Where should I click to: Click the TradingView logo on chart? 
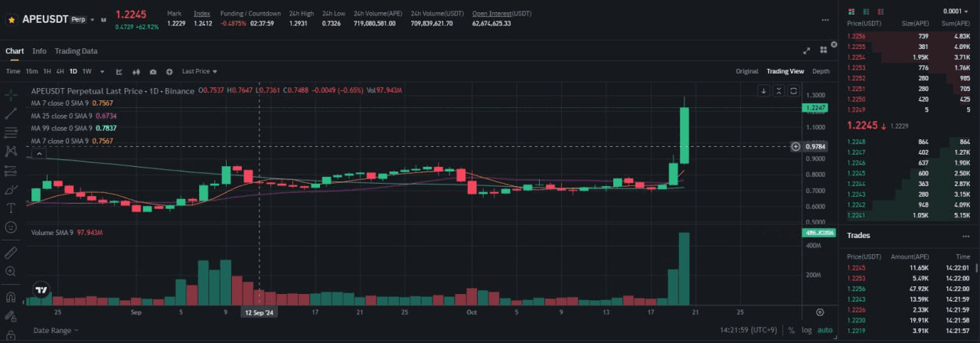click(x=41, y=291)
